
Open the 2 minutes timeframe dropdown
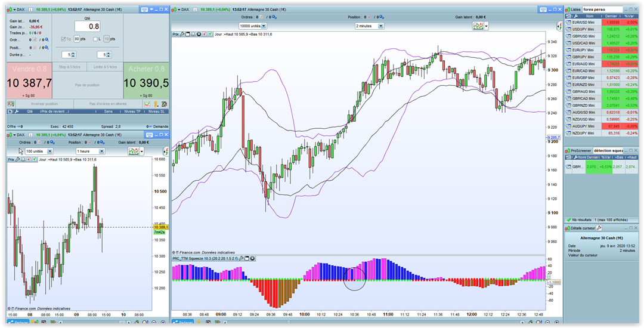tap(370, 26)
